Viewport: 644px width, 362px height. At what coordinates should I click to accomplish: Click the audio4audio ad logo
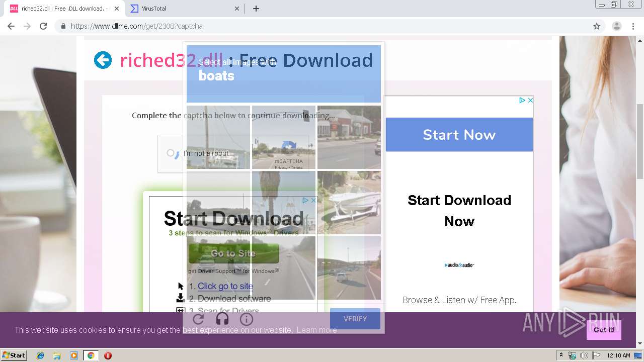(459, 265)
